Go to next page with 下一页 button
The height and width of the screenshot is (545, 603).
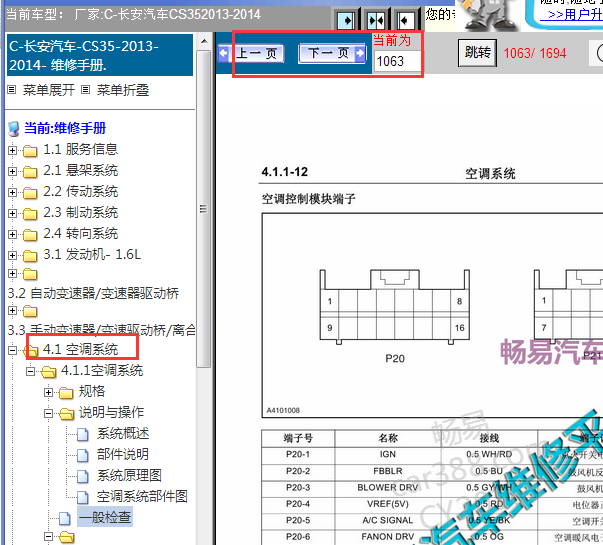(x=333, y=53)
